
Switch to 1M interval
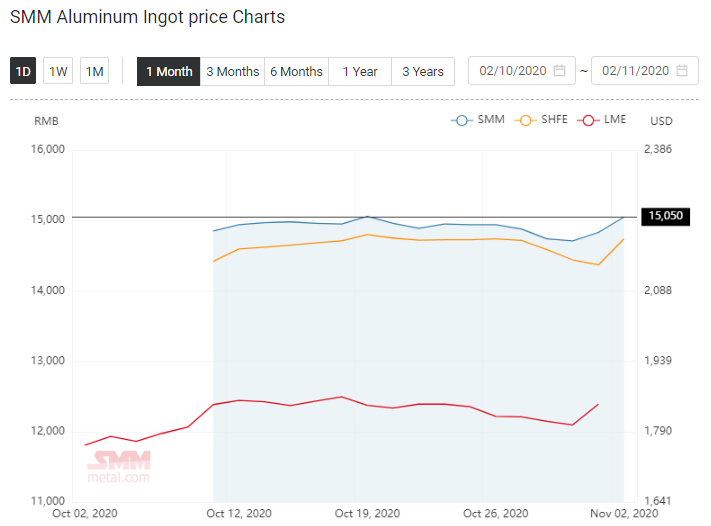tap(94, 71)
